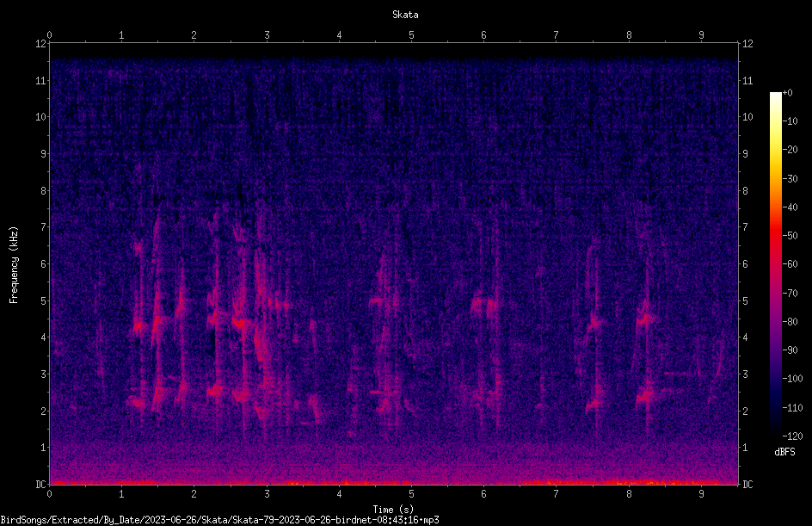Click the "-30" colorbar value

tap(790, 179)
